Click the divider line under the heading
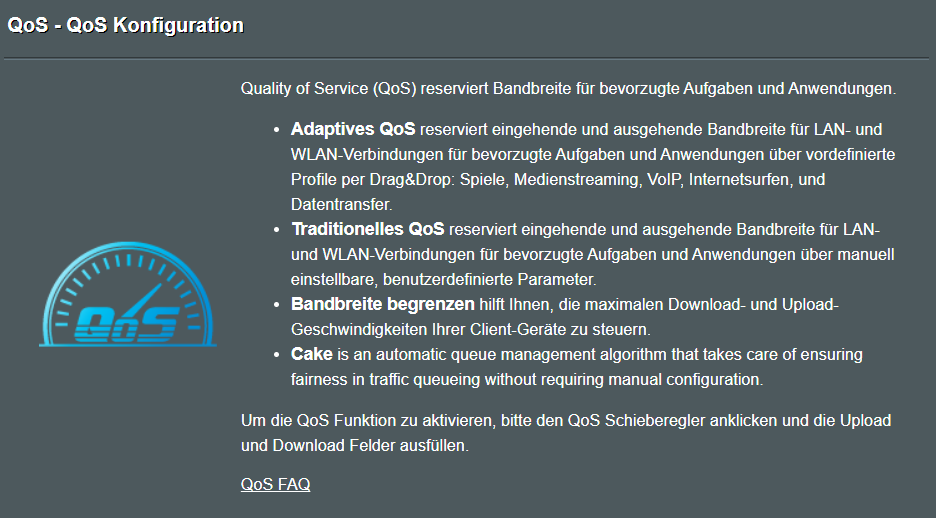This screenshot has height=518, width=936. tap(466, 58)
